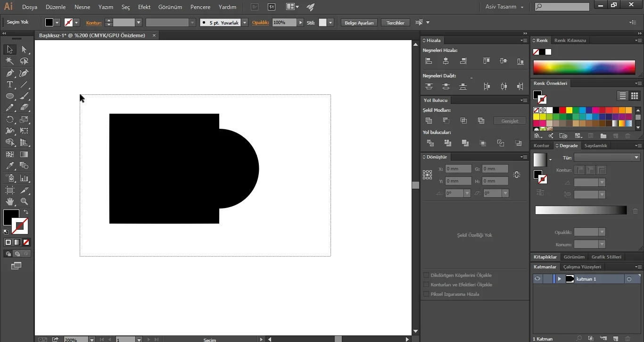The image size is (644, 342).
Task: Set paint mode to Color button
Action: 8,242
